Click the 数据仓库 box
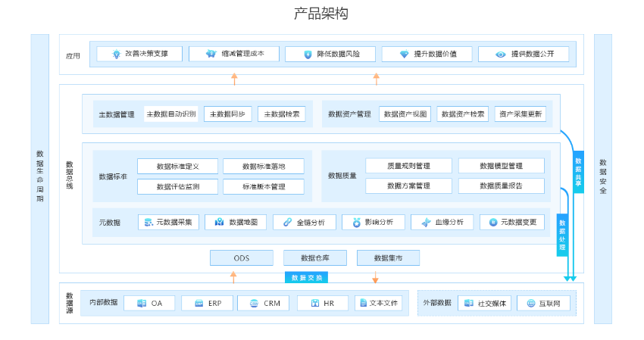The height and width of the screenshot is (340, 644). click(314, 258)
